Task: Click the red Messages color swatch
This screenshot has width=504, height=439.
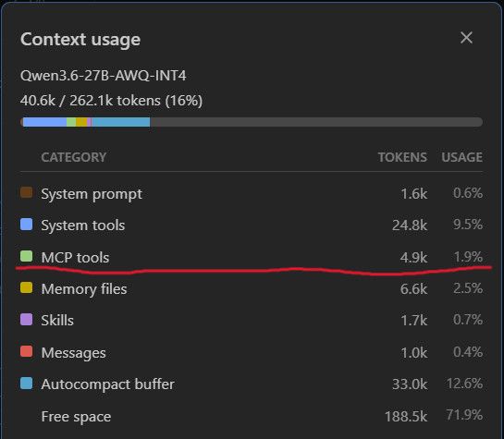Action: click(x=27, y=351)
